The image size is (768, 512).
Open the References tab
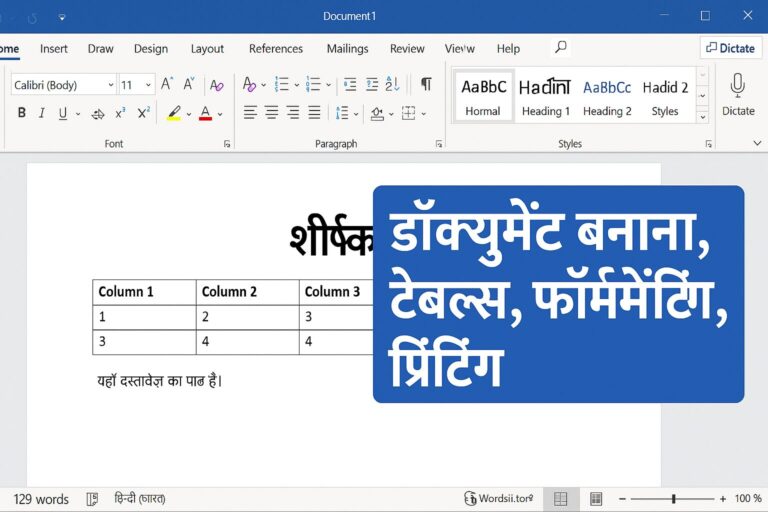coord(276,49)
